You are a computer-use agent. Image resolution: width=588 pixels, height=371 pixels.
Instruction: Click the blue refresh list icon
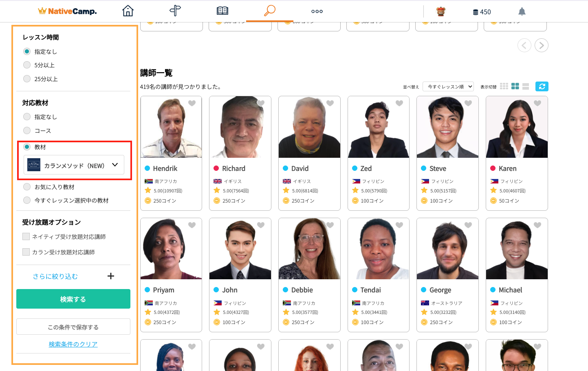coord(542,86)
